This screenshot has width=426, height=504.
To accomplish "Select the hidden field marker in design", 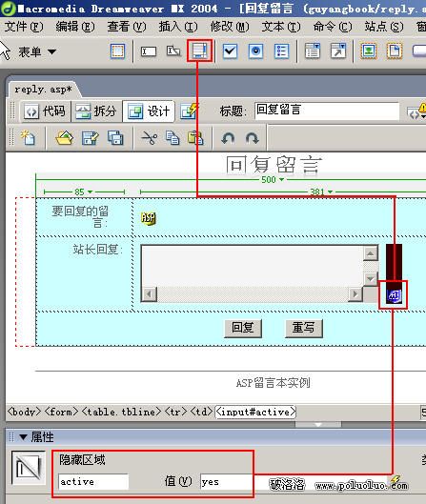I will tap(394, 295).
